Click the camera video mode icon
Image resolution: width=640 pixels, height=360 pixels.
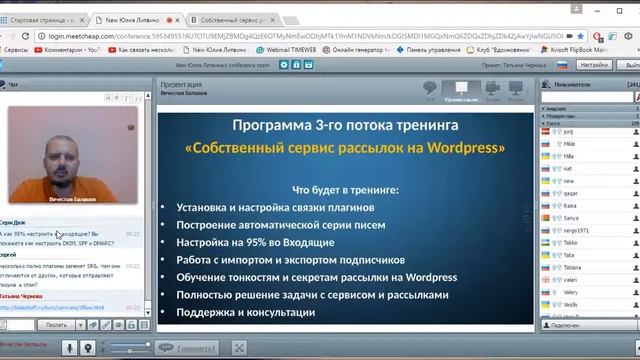point(493,89)
